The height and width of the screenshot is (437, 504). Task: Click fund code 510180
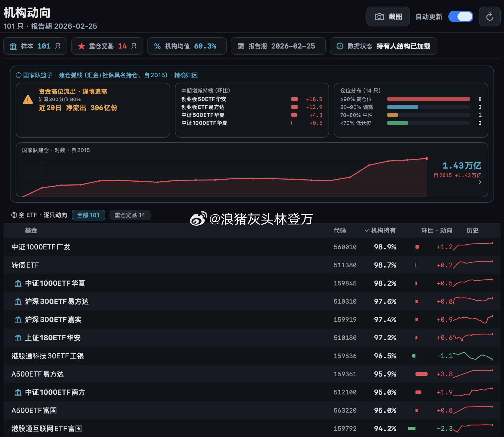click(x=345, y=338)
